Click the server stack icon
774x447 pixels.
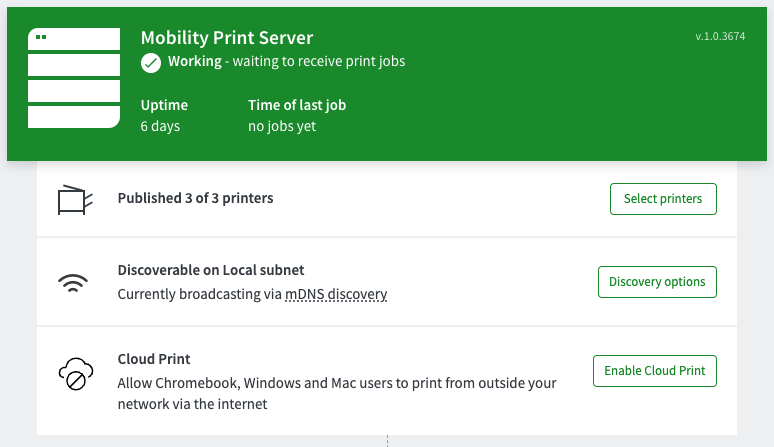click(x=74, y=78)
